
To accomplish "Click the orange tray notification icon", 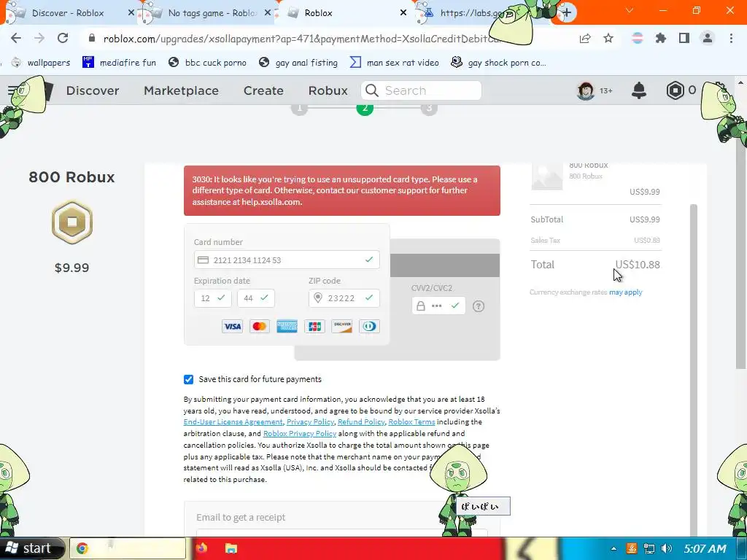I will [x=632, y=548].
